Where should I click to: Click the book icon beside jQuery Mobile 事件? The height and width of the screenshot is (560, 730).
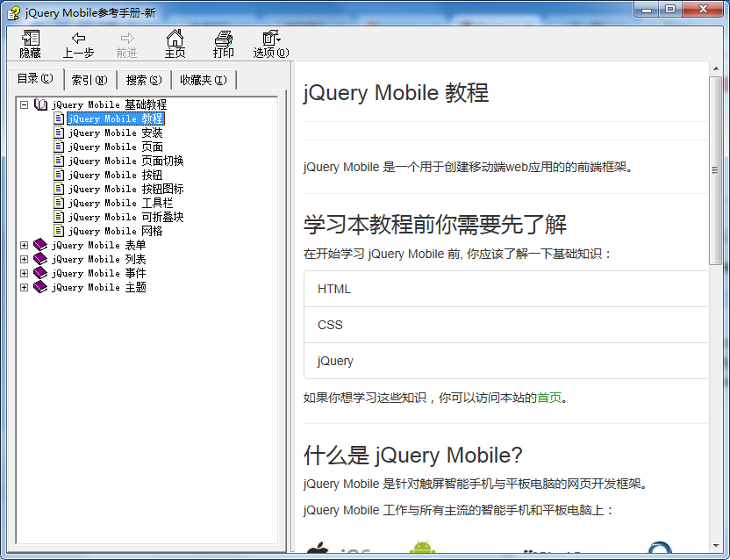click(39, 273)
